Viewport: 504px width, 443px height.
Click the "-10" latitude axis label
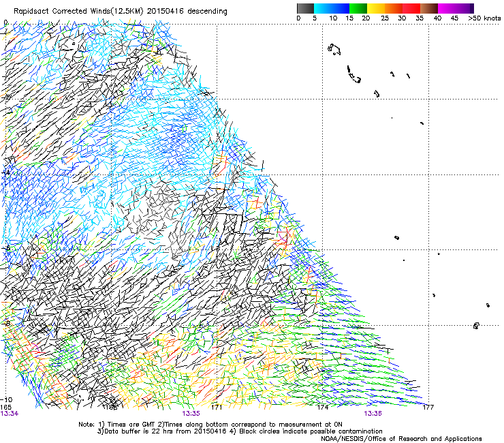[x=6, y=400]
